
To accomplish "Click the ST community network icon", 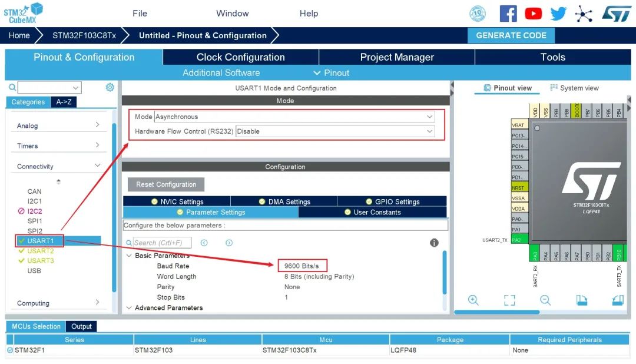I will [583, 14].
